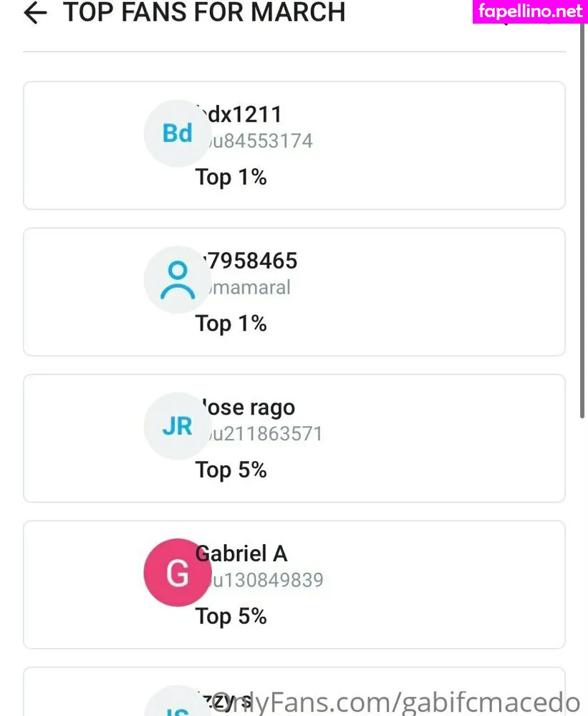The height and width of the screenshot is (716, 588).
Task: Click Top 1% label under 7958465
Action: (x=231, y=324)
